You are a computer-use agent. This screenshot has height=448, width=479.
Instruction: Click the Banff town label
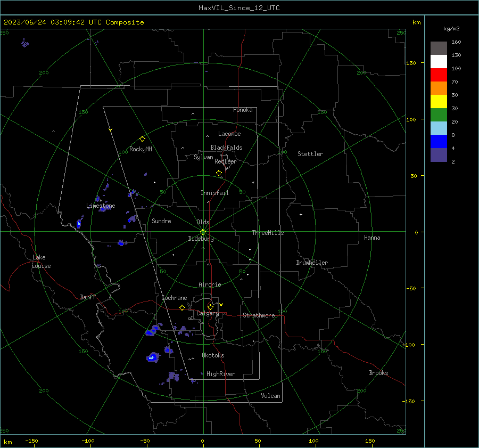tap(88, 297)
